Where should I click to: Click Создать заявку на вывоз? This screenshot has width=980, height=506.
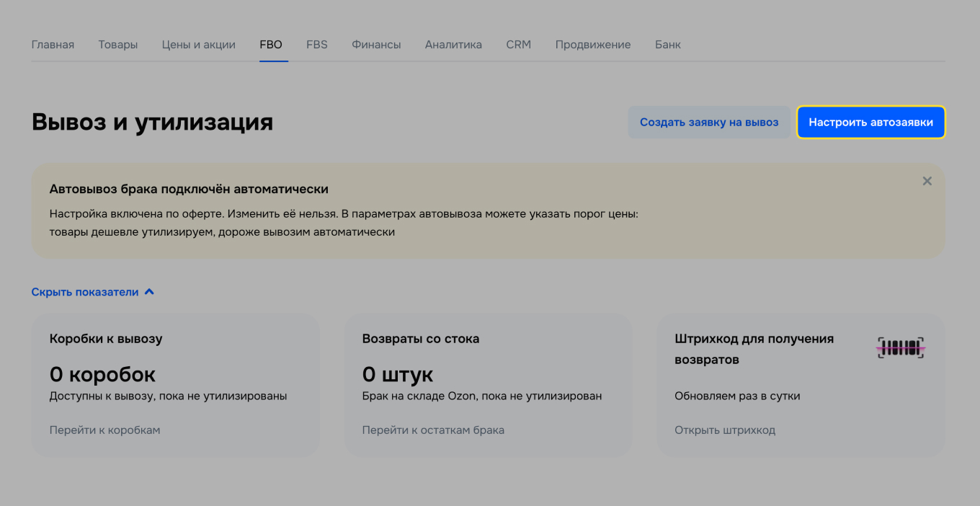708,122
